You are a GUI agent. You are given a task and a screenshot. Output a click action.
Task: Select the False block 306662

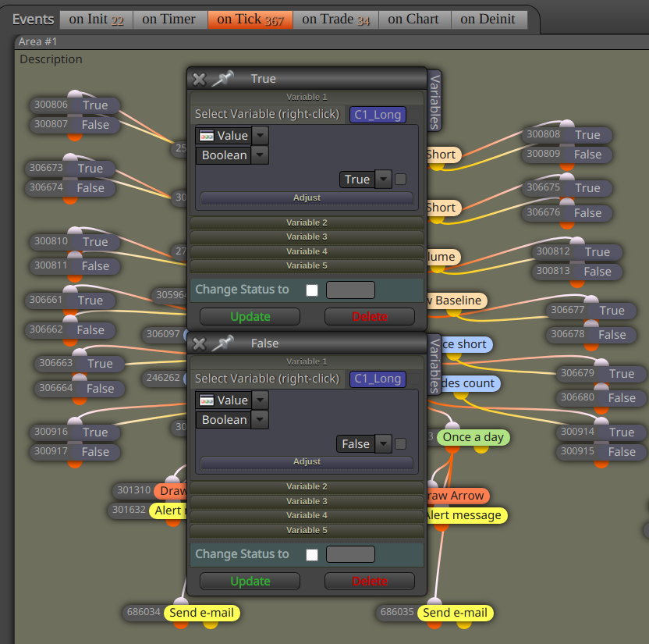[90, 330]
